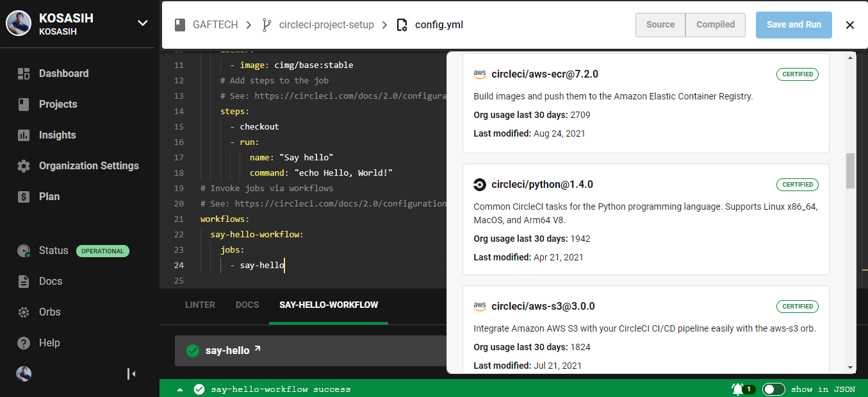The width and height of the screenshot is (868, 397).
Task: Close the config editor with X
Action: click(850, 25)
